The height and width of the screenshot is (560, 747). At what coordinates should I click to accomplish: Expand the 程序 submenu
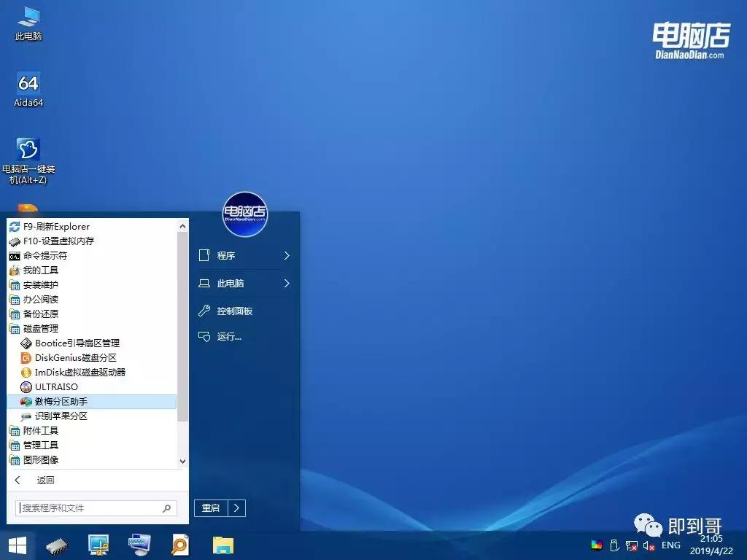click(287, 256)
